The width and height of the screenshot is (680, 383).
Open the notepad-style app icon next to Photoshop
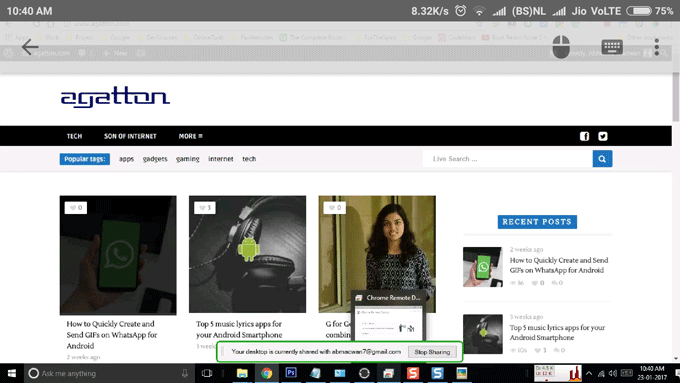tap(315, 373)
